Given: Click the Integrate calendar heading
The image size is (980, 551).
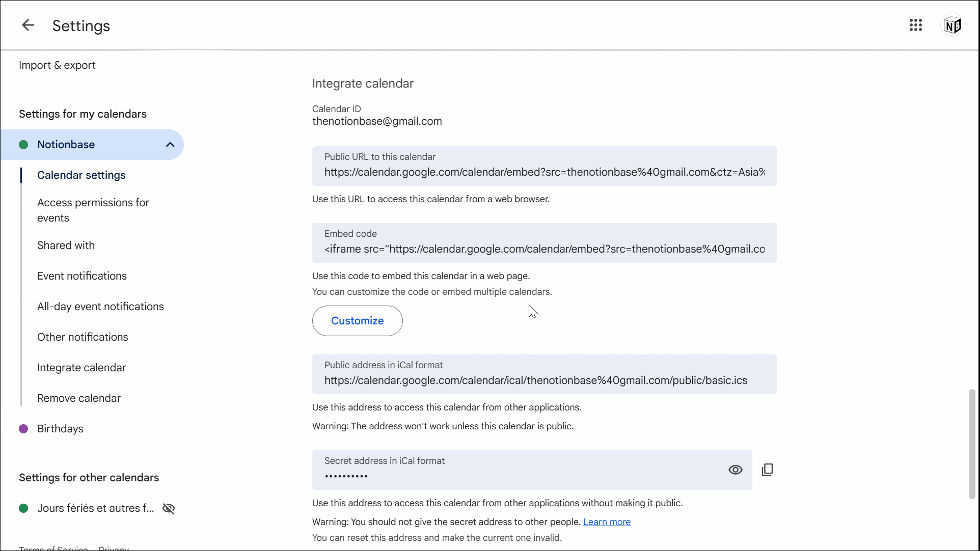Looking at the screenshot, I should tap(363, 84).
